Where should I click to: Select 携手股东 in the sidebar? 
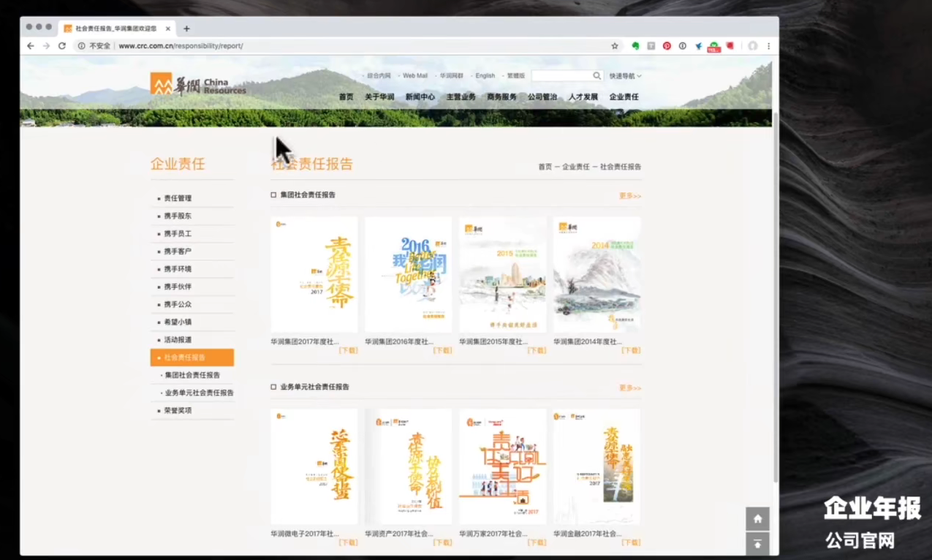[x=178, y=216]
